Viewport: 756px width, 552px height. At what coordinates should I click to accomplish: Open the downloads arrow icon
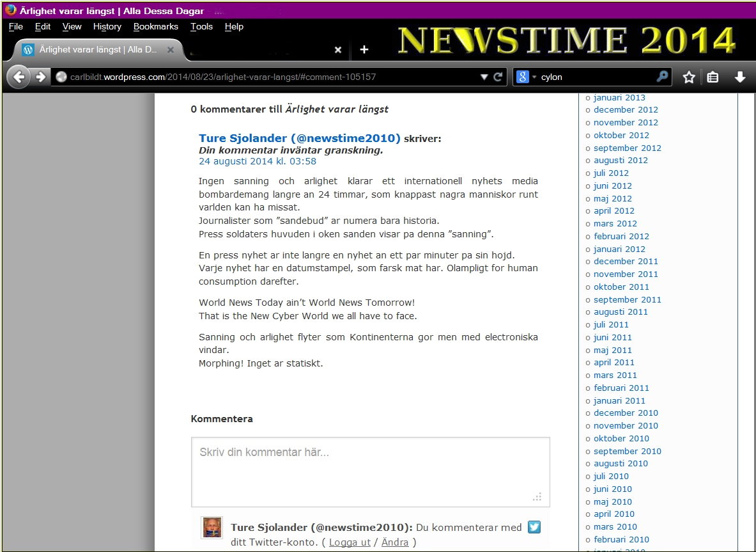point(740,77)
